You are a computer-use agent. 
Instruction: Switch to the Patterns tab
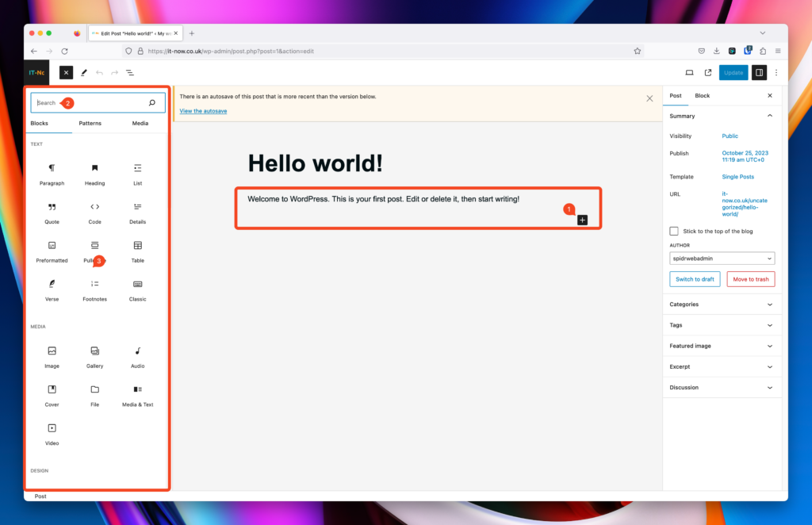point(90,123)
